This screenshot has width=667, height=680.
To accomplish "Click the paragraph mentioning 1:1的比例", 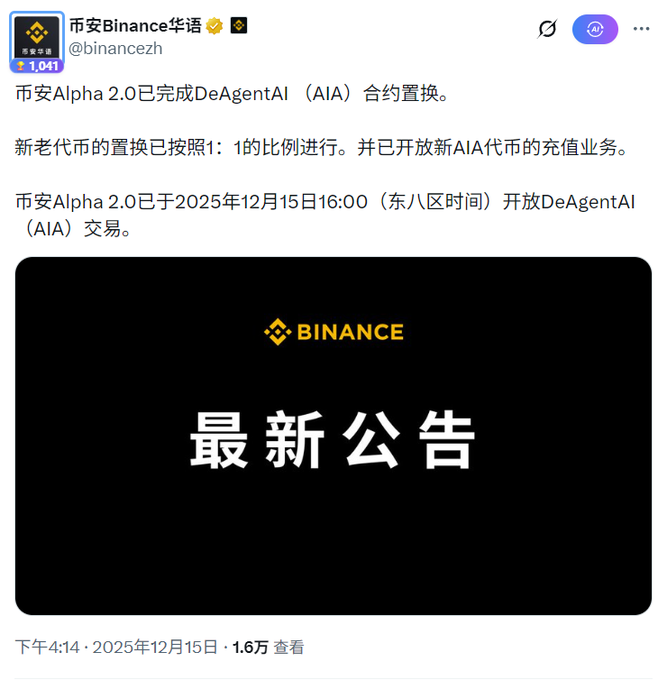I will pos(321,147).
